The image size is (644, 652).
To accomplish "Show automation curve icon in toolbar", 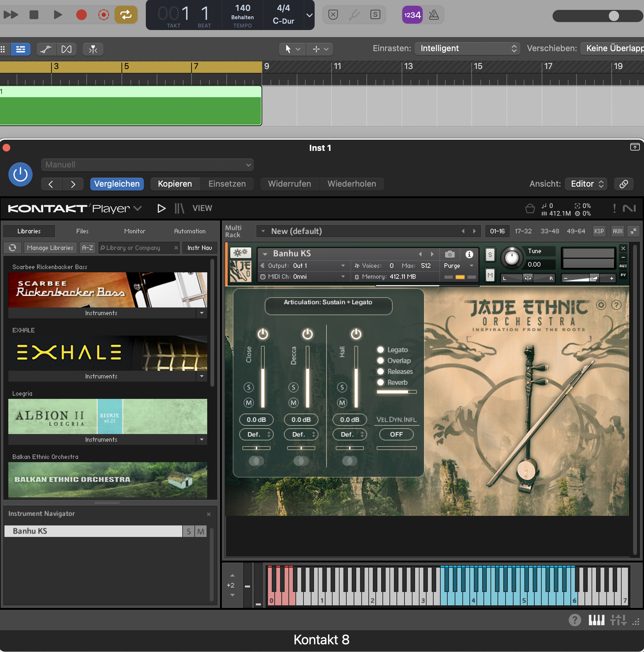I will pyautogui.click(x=46, y=49).
